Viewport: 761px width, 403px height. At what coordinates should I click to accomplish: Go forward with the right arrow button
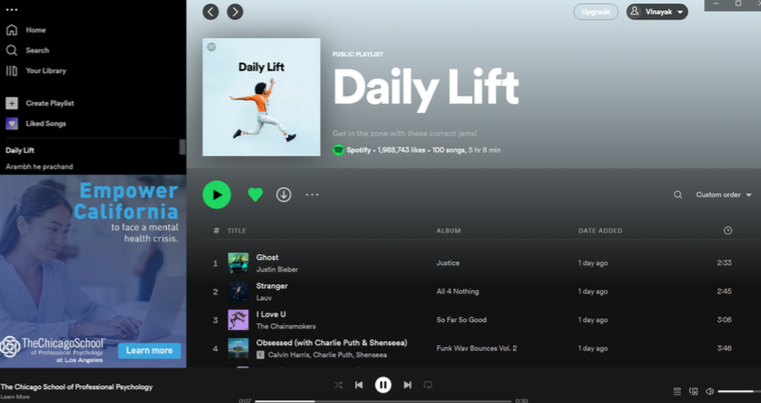(x=235, y=12)
